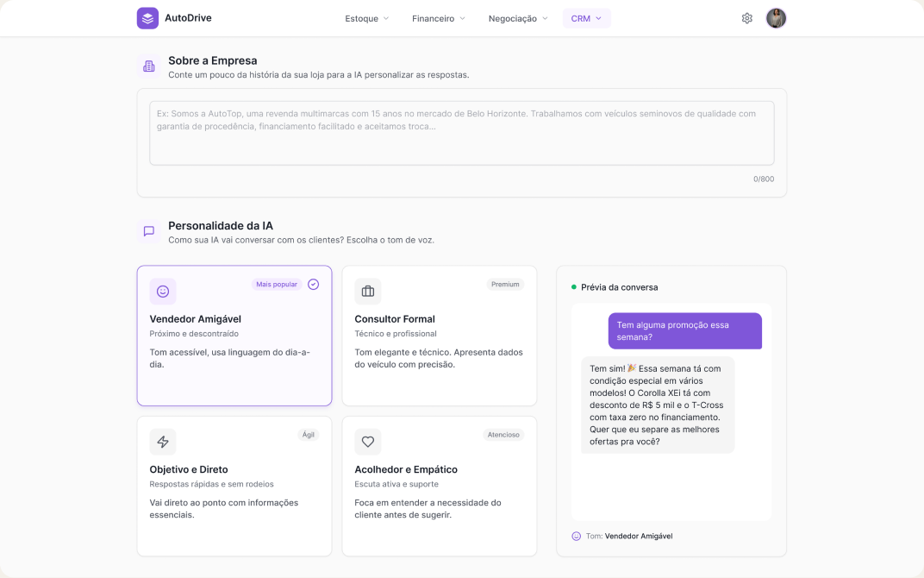Click the lightning icon on Objetivo e Direto card

[163, 442]
